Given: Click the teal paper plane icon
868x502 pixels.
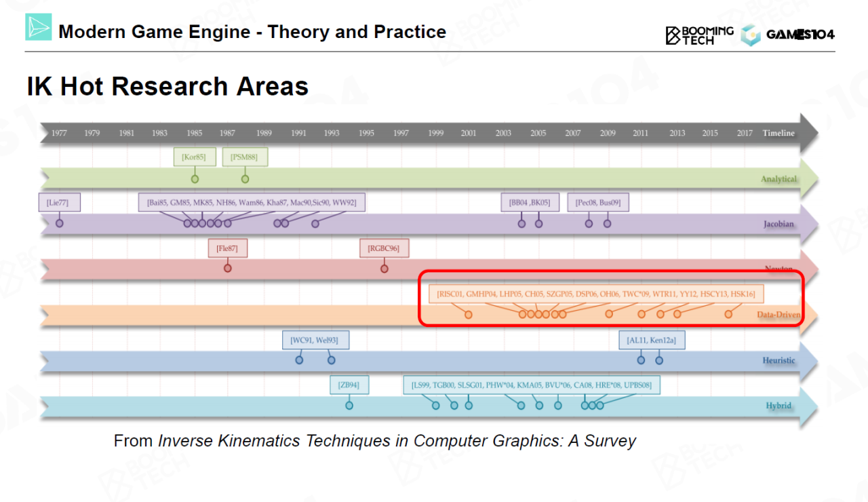Looking at the screenshot, I should coord(38,27).
